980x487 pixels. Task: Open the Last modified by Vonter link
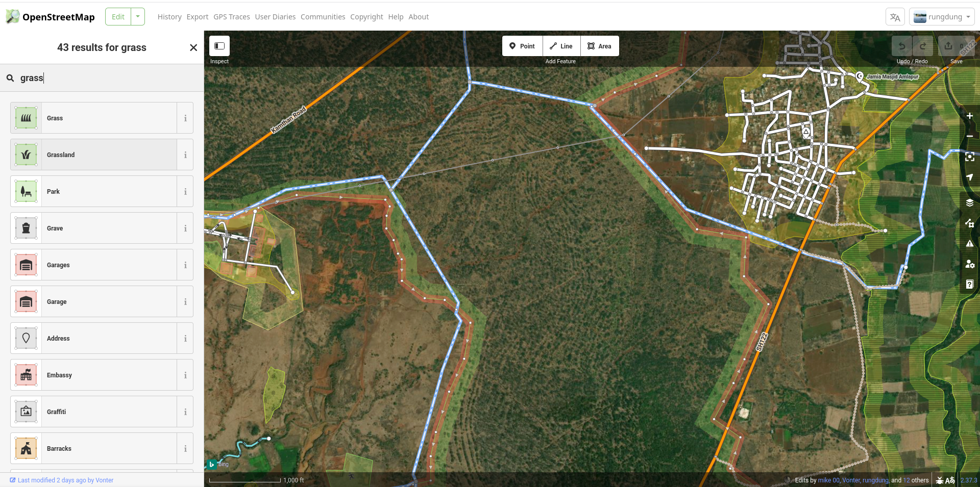point(65,480)
